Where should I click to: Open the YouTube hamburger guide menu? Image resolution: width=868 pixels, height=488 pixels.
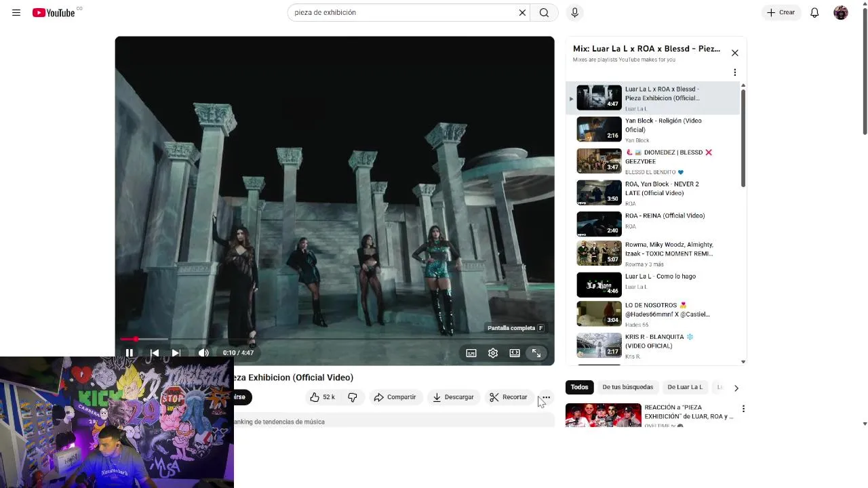[16, 13]
